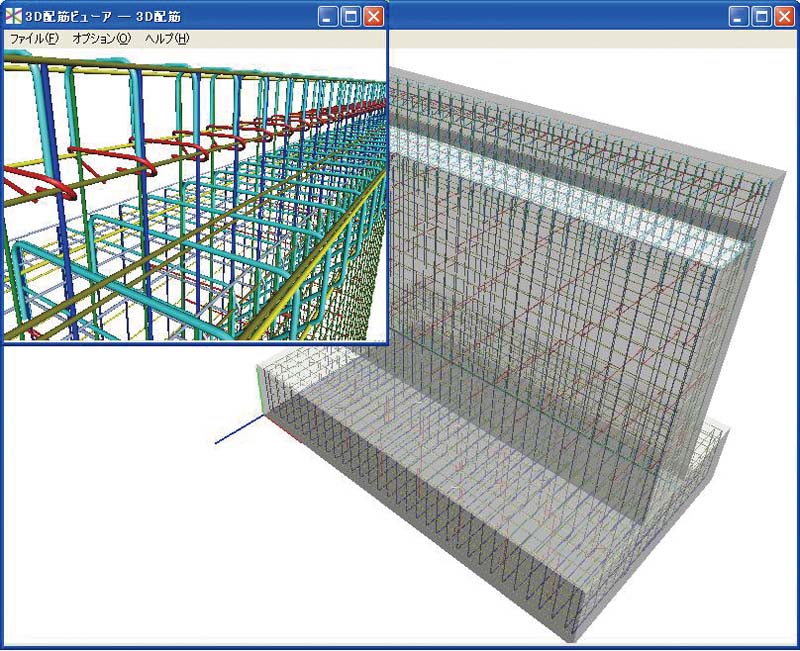Open the ヘルプ(H) menu
Image resolution: width=800 pixels, height=651 pixels.
[167, 39]
